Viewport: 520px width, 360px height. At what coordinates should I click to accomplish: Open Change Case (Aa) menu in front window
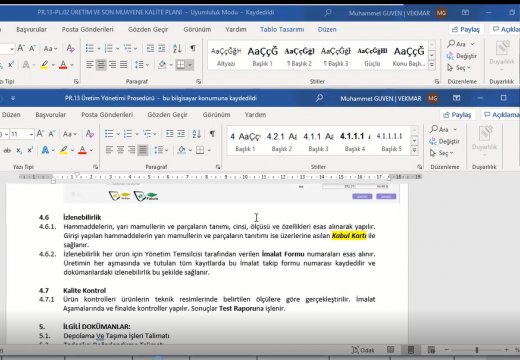(x=69, y=134)
